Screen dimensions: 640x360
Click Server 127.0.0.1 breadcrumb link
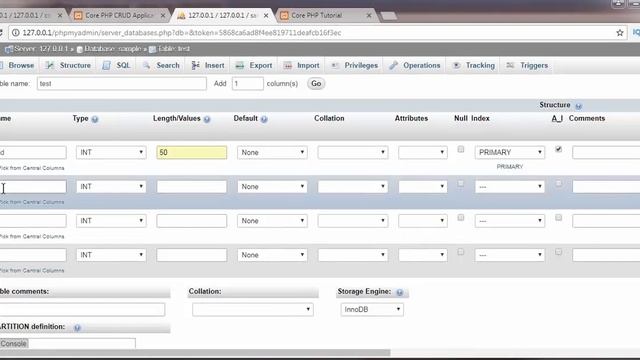click(41, 49)
